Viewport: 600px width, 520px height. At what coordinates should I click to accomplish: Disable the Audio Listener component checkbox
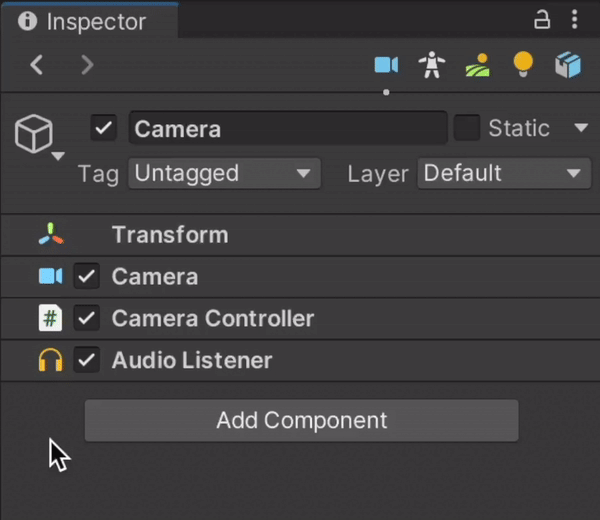(x=87, y=360)
